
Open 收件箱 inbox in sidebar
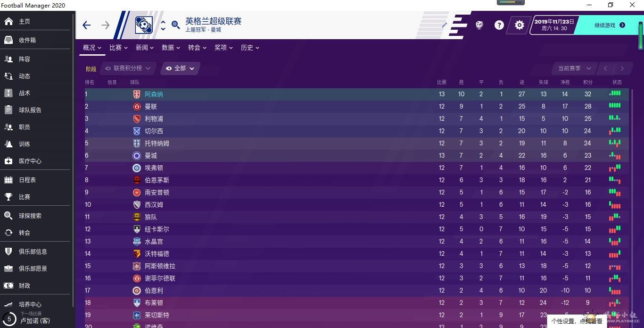(27, 40)
